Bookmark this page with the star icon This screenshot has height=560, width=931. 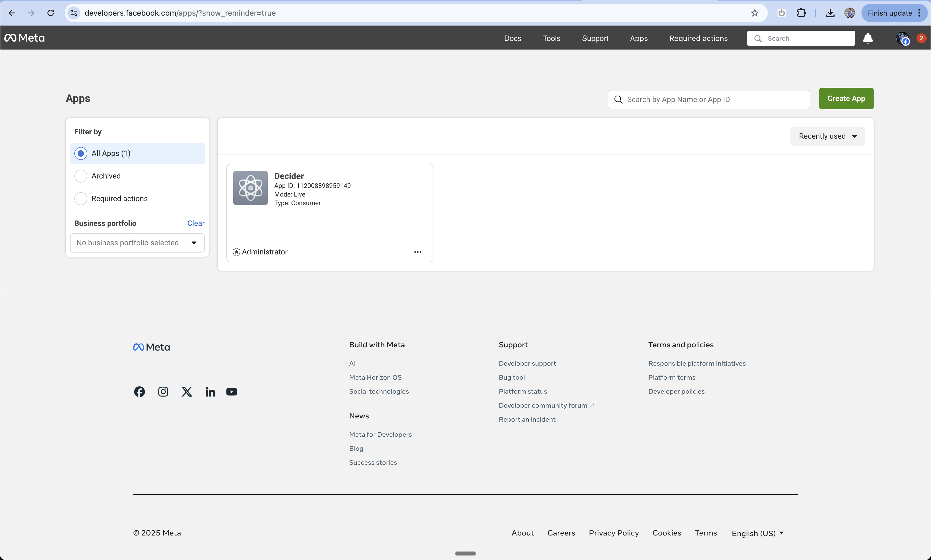[754, 13]
